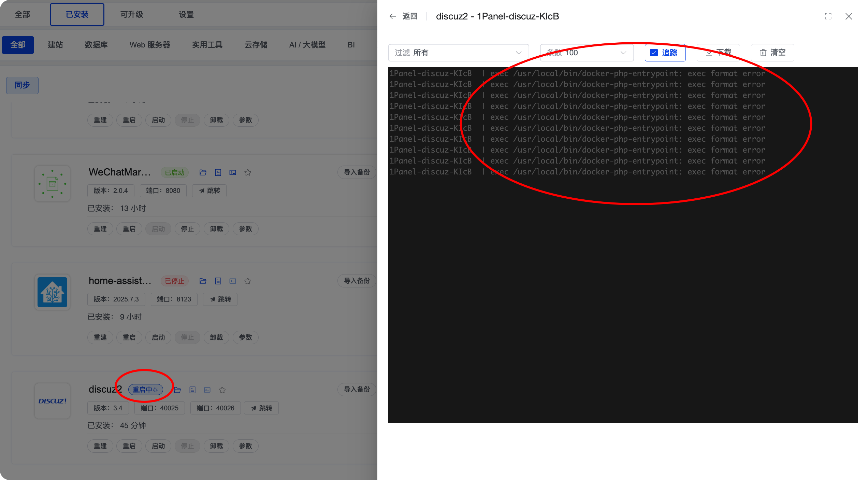This screenshot has height=480, width=868.
Task: Open discuz2 terminal icon
Action: pyautogui.click(x=207, y=390)
